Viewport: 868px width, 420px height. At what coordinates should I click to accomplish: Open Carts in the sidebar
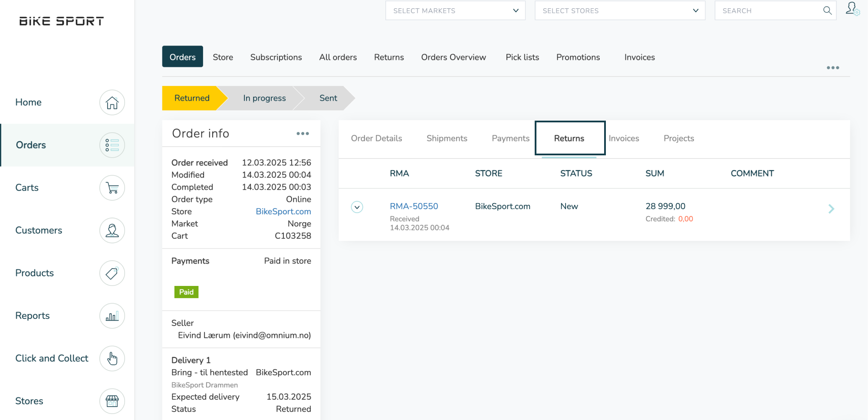click(x=27, y=188)
